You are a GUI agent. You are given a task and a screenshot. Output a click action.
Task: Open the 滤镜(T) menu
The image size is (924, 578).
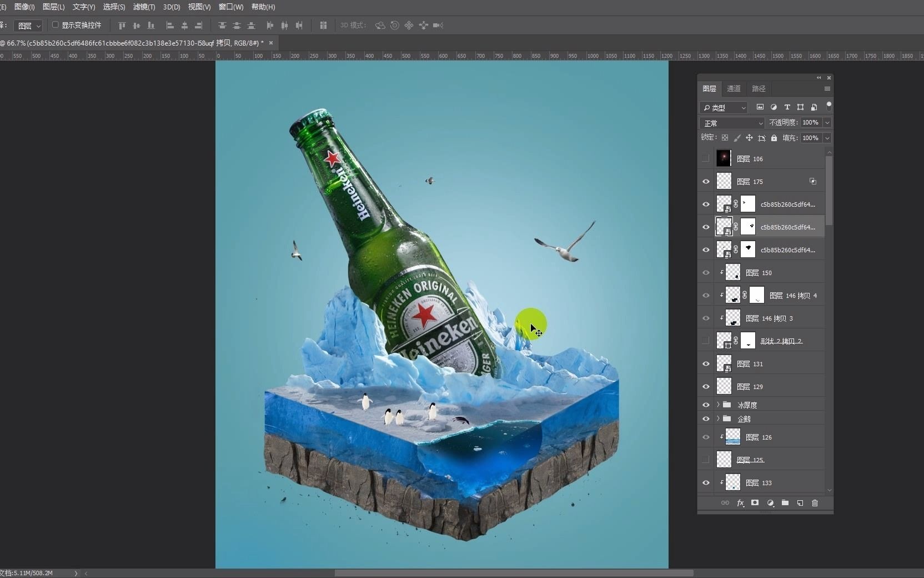tap(144, 7)
